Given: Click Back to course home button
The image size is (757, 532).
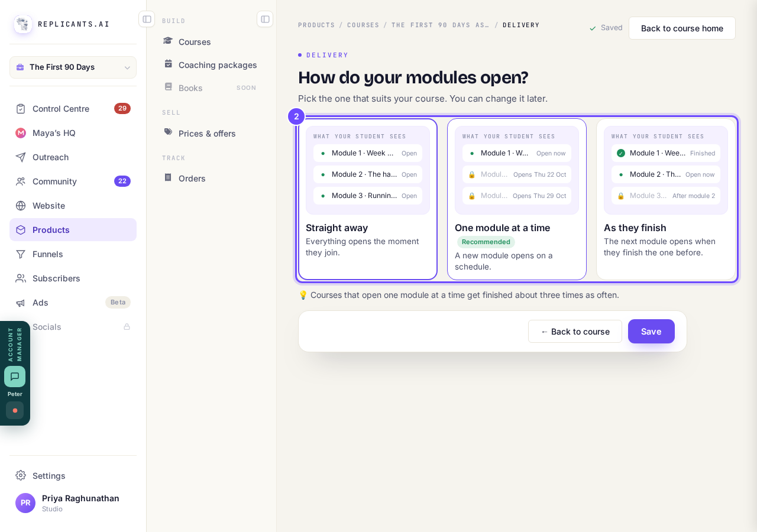Looking at the screenshot, I should 682,28.
